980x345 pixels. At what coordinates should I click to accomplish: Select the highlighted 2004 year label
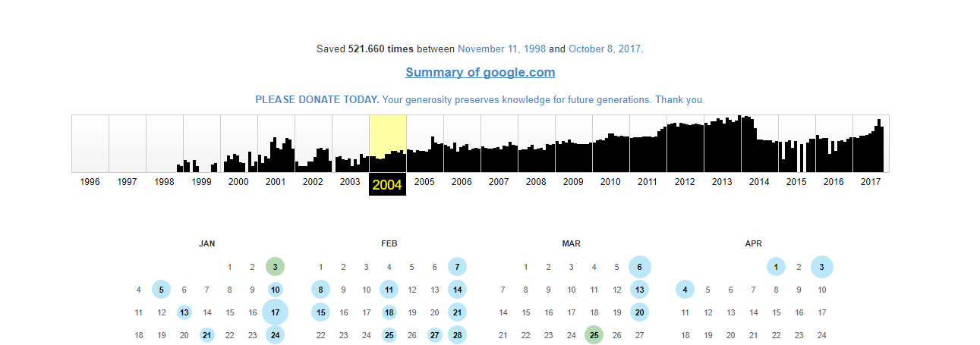387,183
